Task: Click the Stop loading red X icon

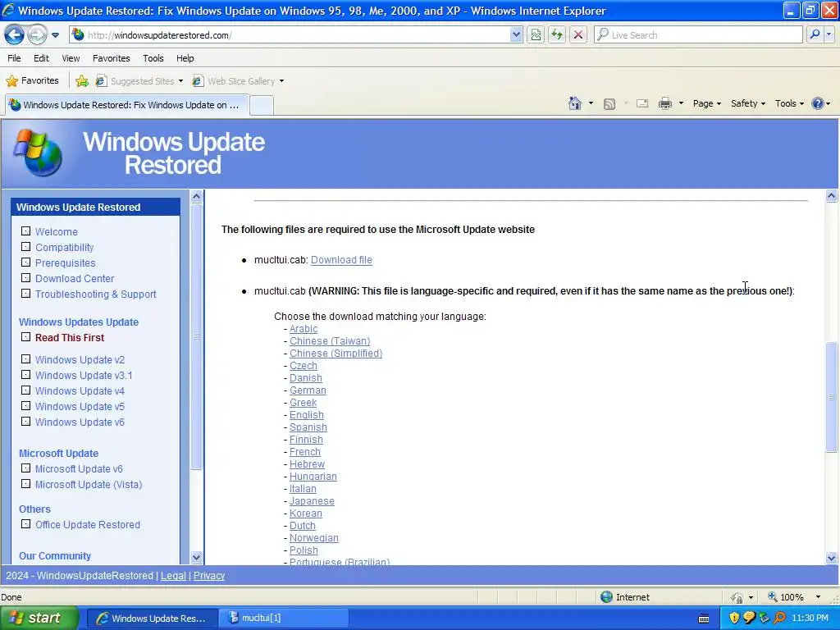Action: tap(578, 34)
